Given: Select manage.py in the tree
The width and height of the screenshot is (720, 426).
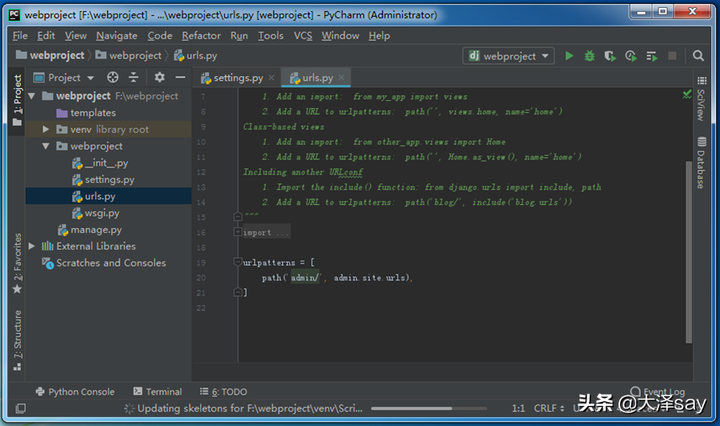Looking at the screenshot, I should point(90,230).
